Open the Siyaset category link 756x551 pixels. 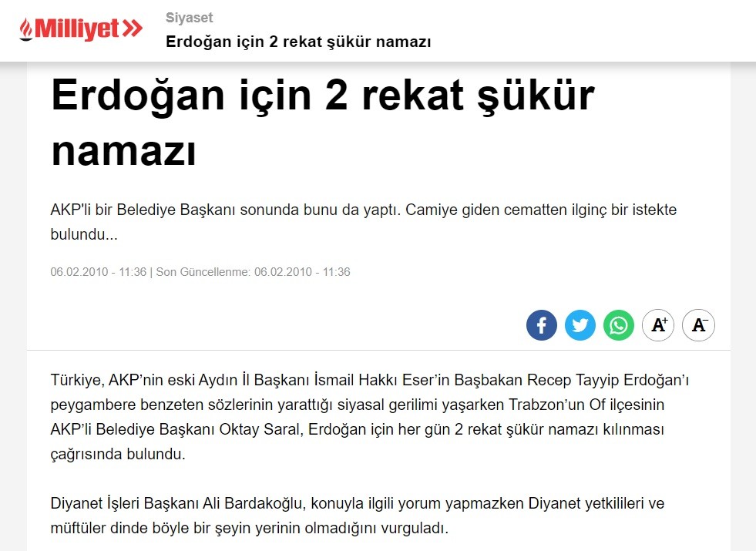[x=189, y=18]
